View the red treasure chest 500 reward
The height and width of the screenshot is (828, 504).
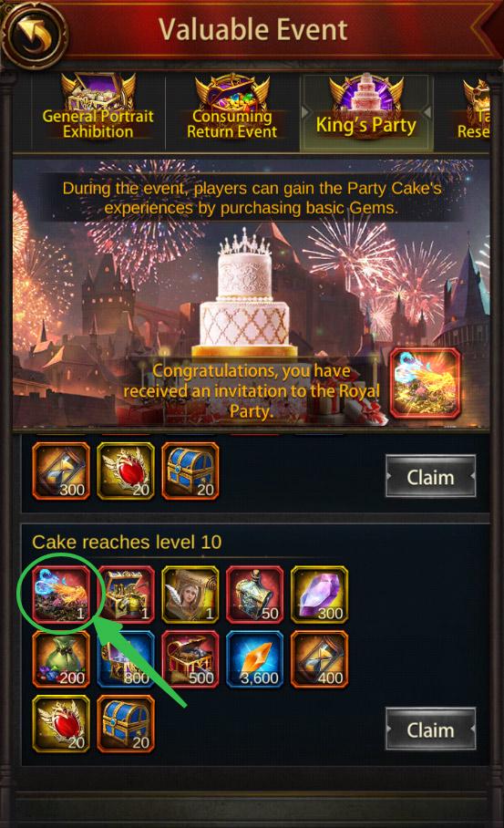click(x=190, y=659)
